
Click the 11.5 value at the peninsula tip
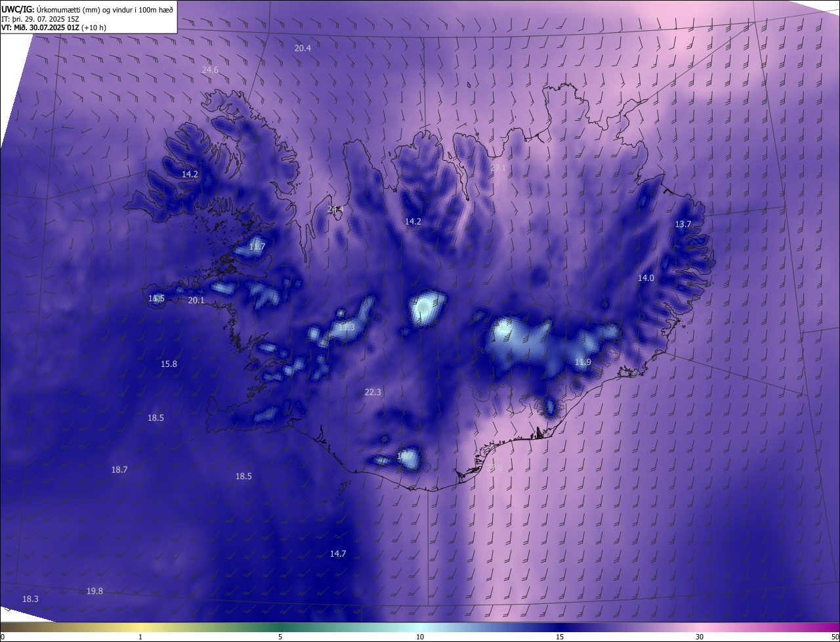point(156,298)
